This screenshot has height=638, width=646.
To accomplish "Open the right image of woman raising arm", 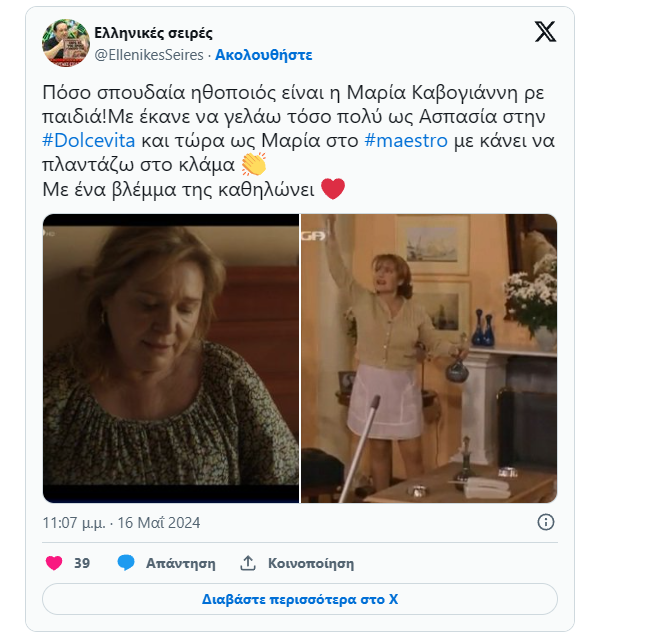I will pos(429,358).
